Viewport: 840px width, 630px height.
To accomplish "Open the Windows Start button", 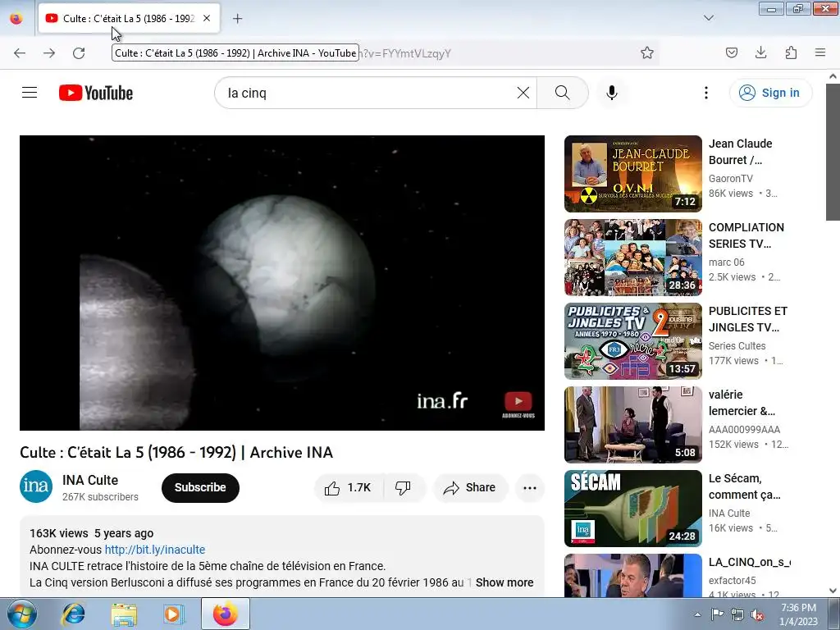I will click(x=21, y=614).
